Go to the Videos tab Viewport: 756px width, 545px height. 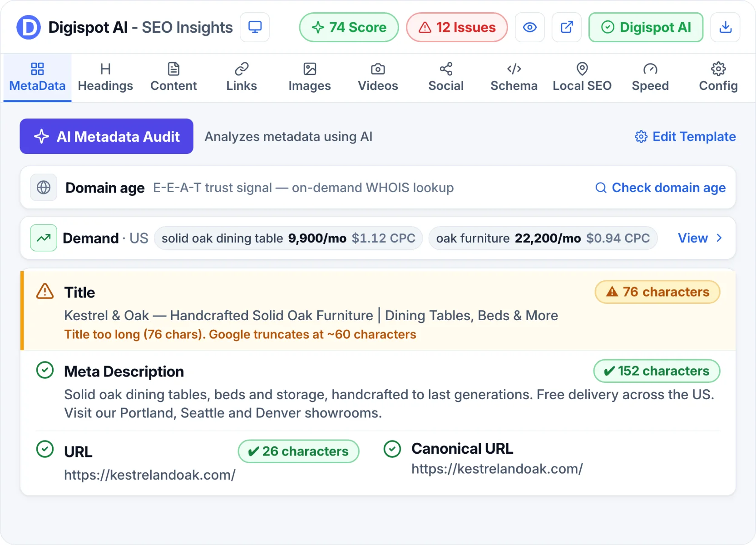[x=378, y=78]
